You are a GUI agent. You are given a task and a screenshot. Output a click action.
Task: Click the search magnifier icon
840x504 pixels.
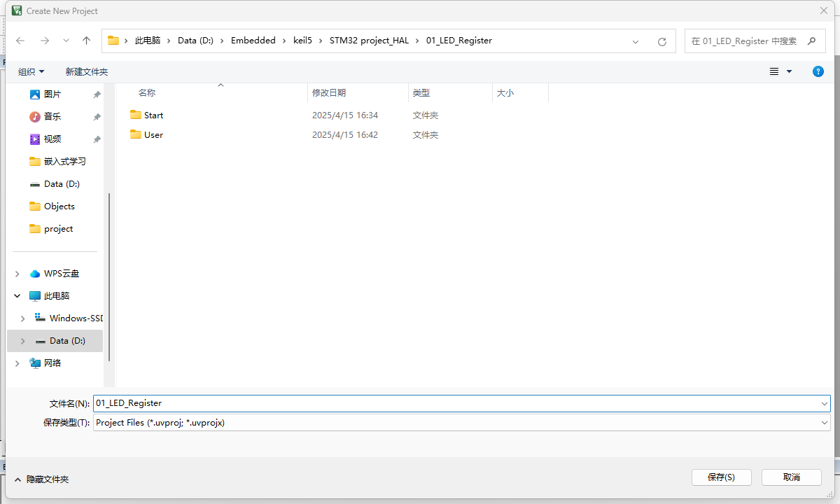tap(812, 41)
